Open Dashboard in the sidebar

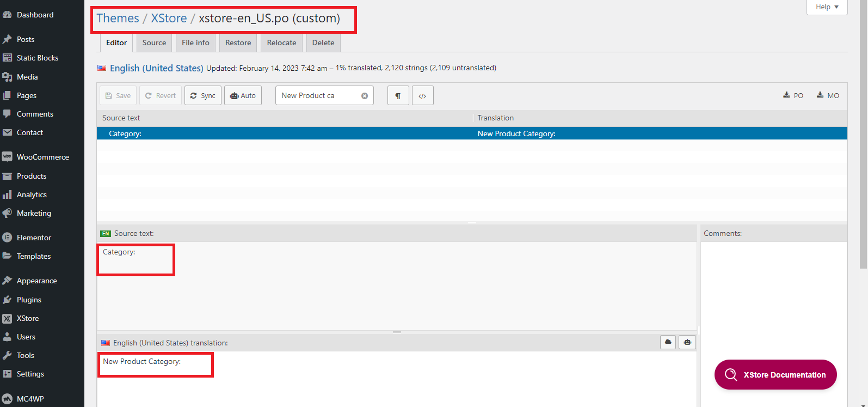(35, 15)
